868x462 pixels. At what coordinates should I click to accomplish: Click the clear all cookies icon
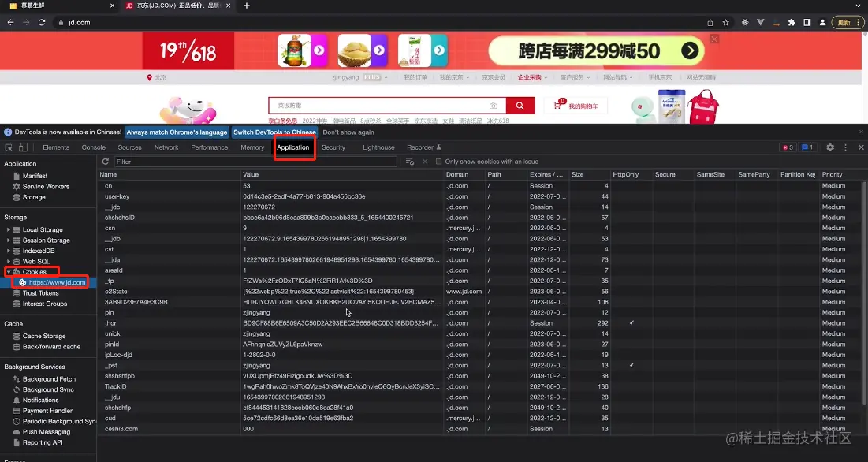click(410, 162)
